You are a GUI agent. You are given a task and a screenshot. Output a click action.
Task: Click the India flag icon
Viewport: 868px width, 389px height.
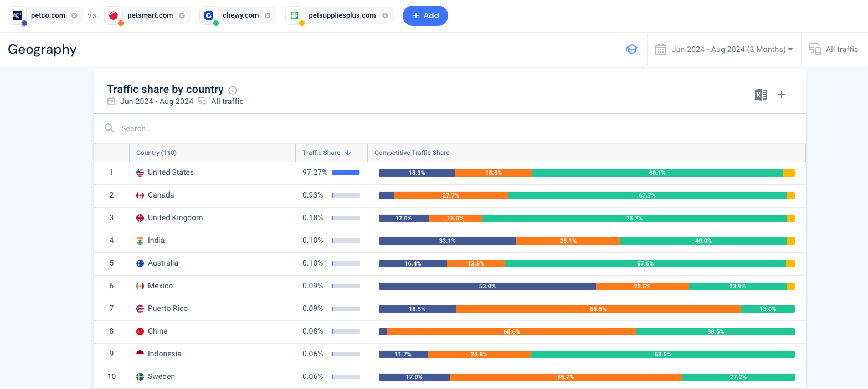(x=140, y=241)
